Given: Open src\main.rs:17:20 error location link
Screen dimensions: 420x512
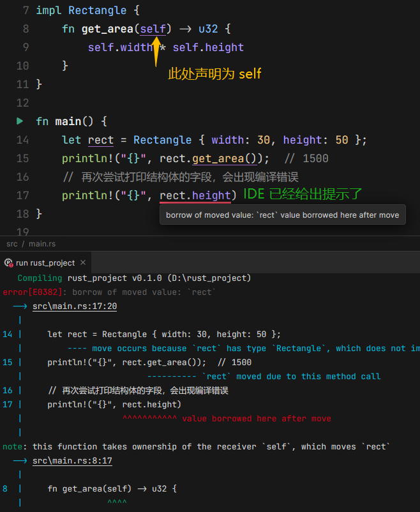Looking at the screenshot, I should (x=75, y=306).
